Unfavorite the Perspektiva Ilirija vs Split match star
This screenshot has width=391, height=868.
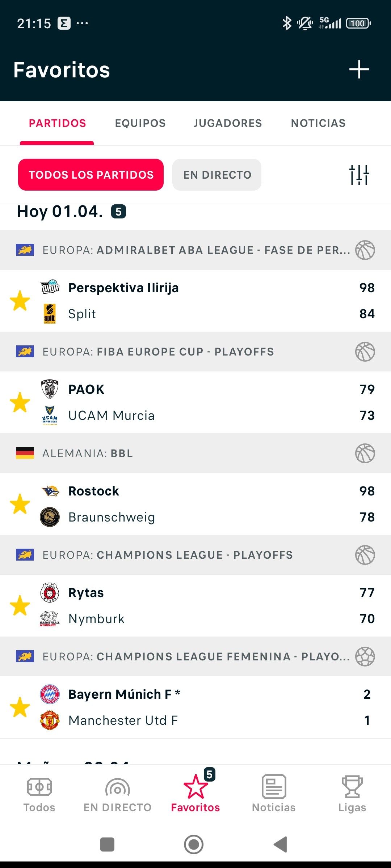click(20, 301)
